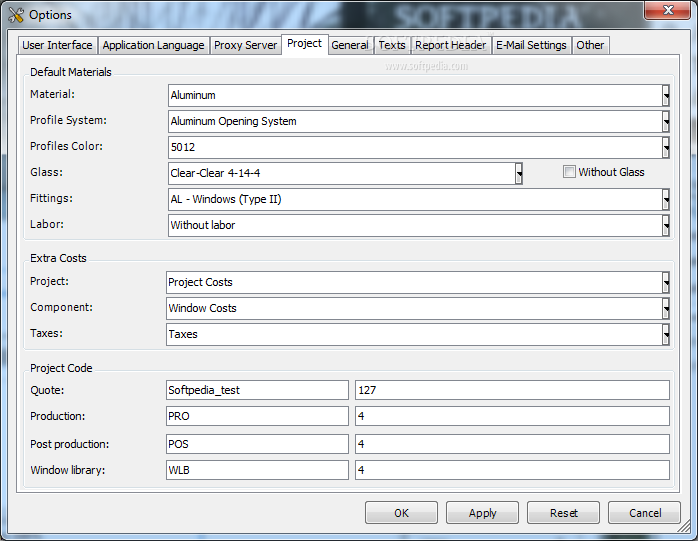Click the Project Costs value
This screenshot has height=541, width=698.
pos(200,282)
